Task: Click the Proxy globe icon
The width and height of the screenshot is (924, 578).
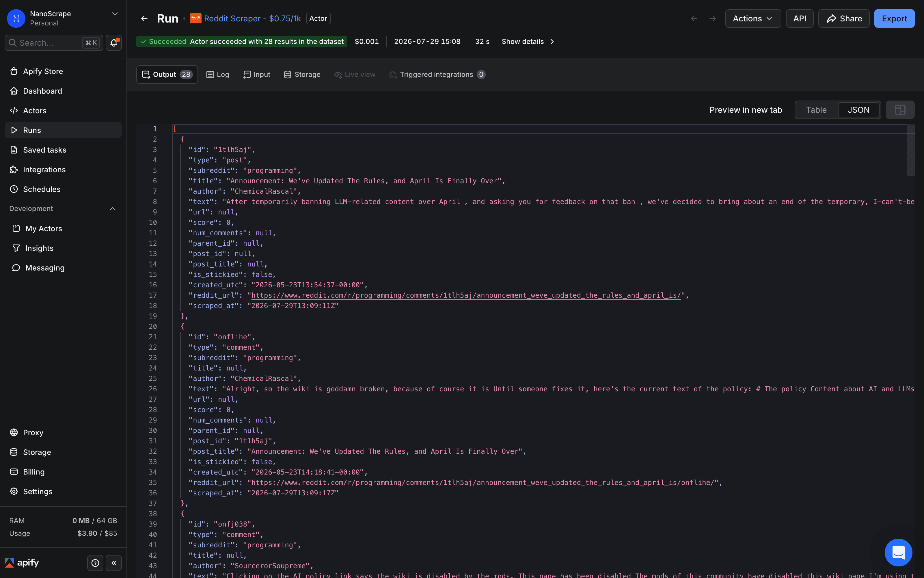Action: pyautogui.click(x=14, y=432)
